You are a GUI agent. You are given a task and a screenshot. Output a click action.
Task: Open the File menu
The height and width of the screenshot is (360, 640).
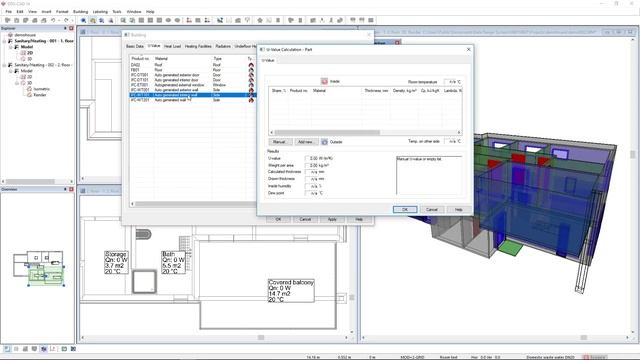click(9, 11)
